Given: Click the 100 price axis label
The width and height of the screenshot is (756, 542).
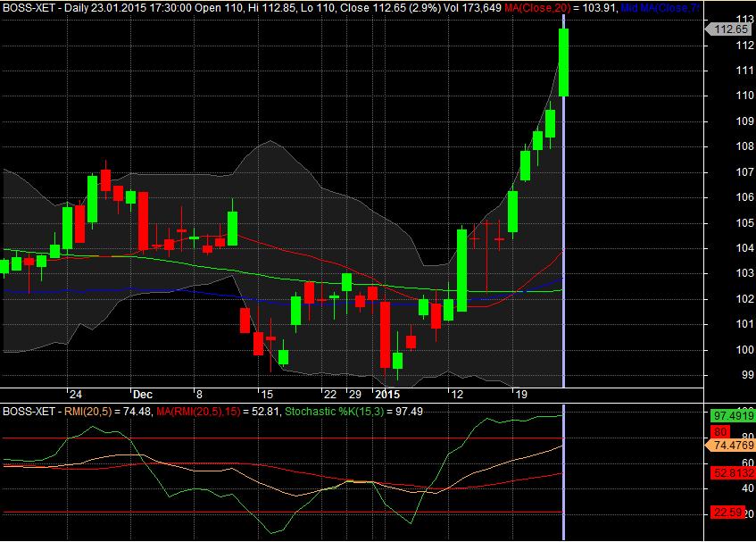Looking at the screenshot, I should coord(745,350).
